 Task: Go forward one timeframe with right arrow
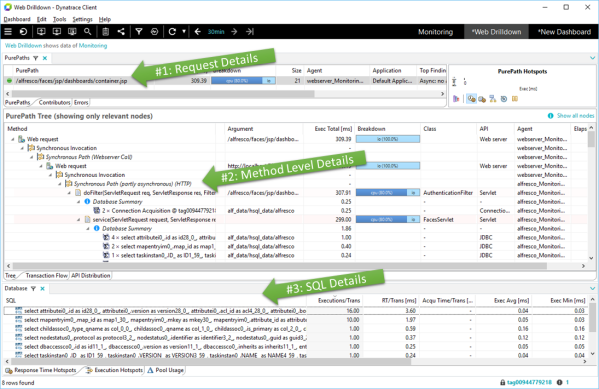coord(234,32)
